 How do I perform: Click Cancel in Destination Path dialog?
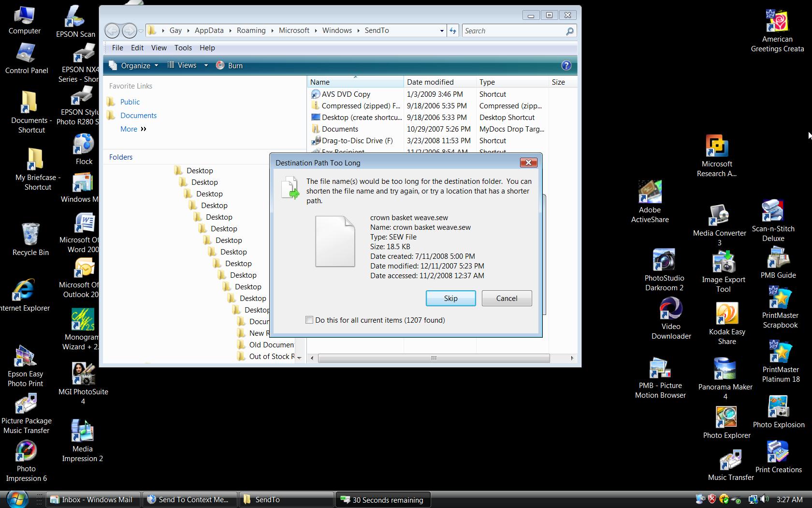pos(507,298)
